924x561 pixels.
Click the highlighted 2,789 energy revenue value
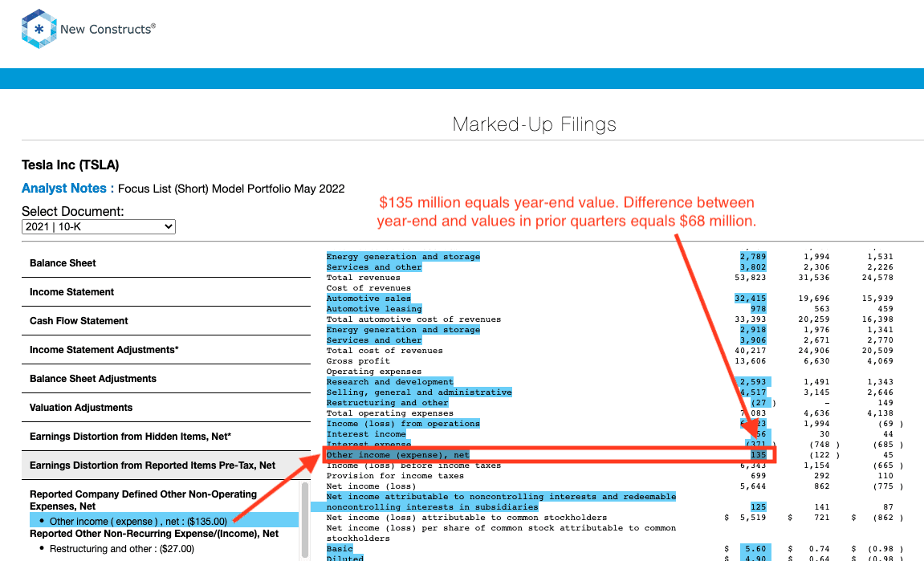point(753,256)
